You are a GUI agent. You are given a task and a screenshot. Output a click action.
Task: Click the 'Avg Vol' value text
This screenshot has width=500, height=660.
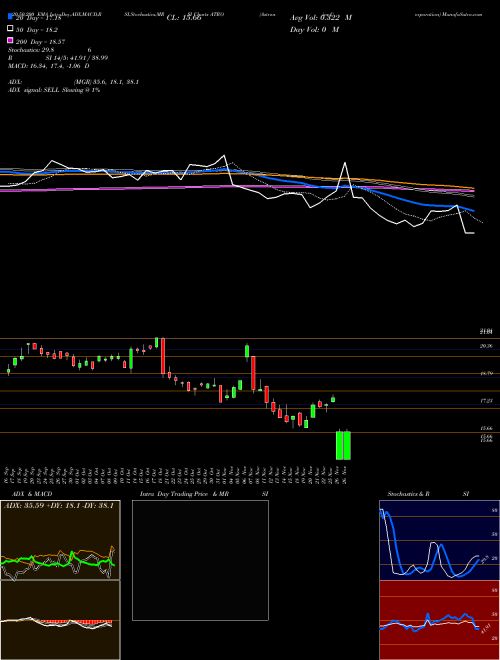(321, 18)
